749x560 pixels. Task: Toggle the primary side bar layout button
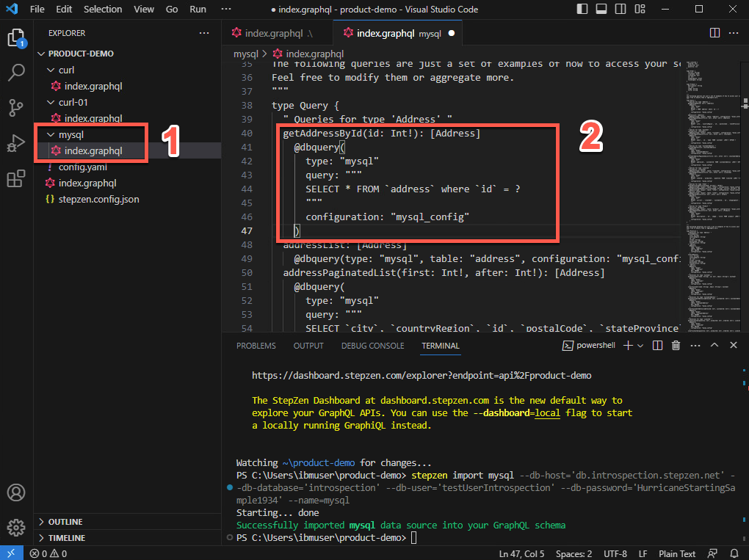(582, 10)
